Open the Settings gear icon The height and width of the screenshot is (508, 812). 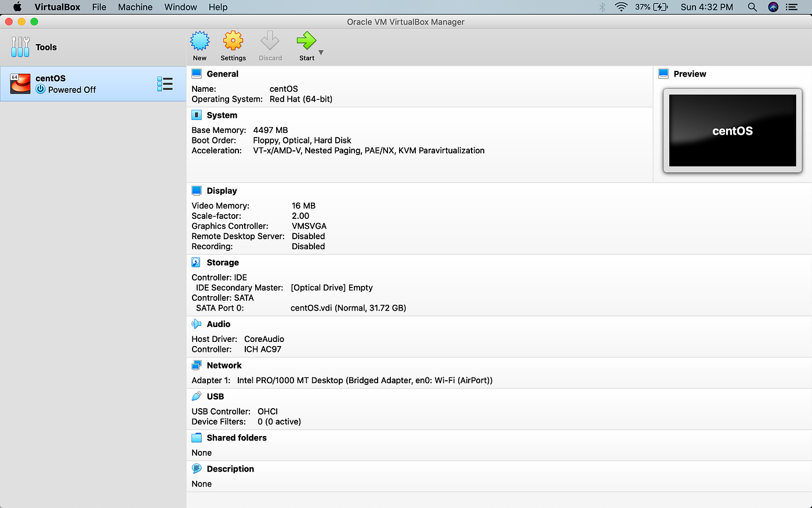233,41
